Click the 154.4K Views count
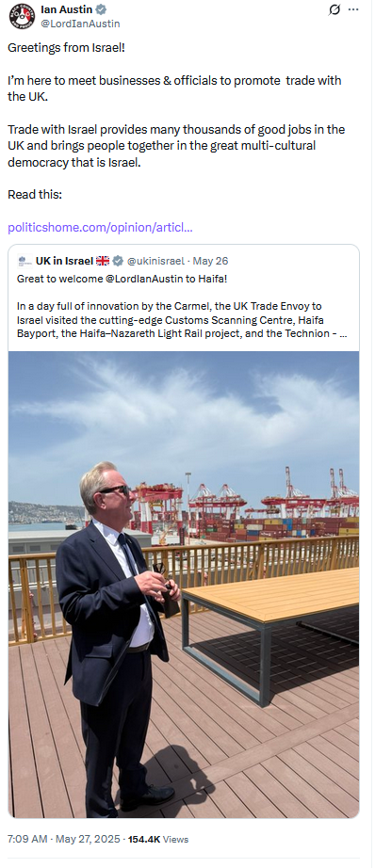This screenshot has height=868, width=375. point(158,839)
